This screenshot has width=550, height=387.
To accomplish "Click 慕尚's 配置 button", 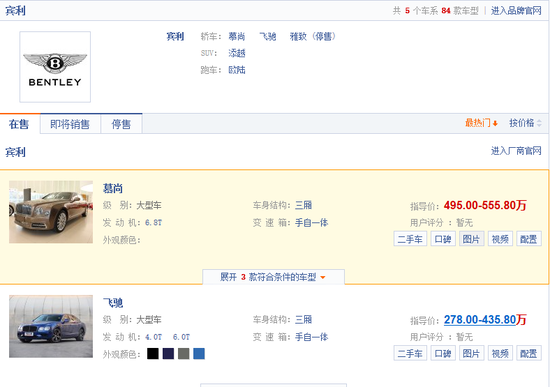I will (x=529, y=239).
